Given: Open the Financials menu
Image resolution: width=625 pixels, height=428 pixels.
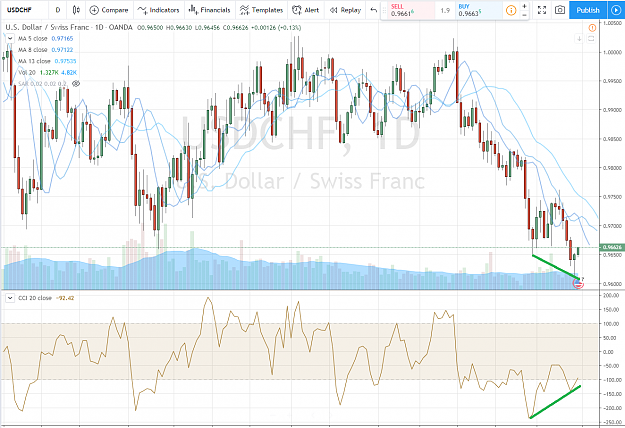Looking at the screenshot, I should click(210, 10).
